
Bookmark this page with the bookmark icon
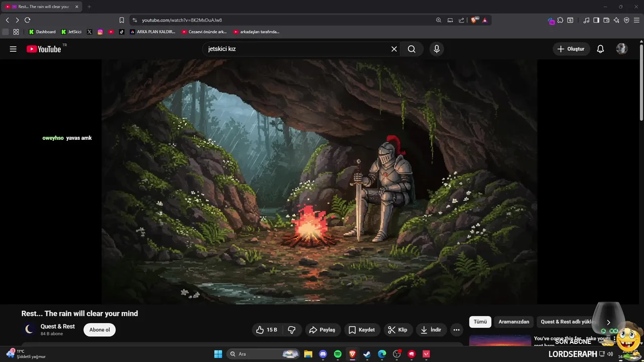click(x=121, y=20)
